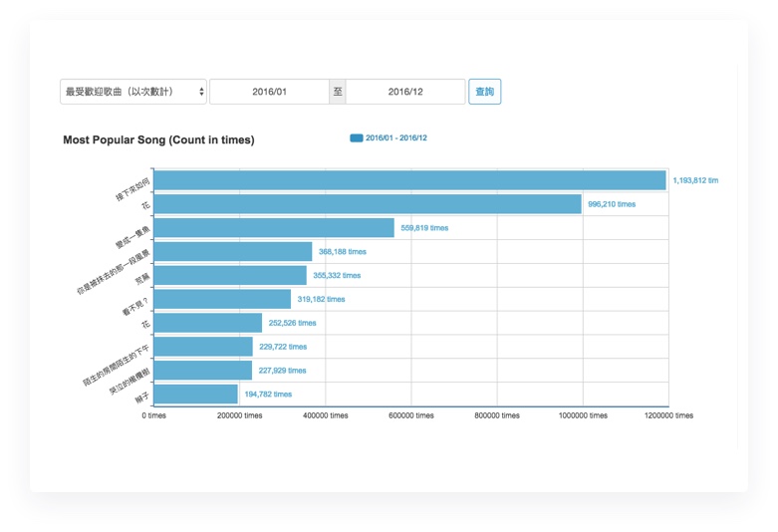Image resolution: width=778 pixels, height=532 pixels.
Task: Click the 2016/01 - 2016/12 legend label
Action: 396,138
